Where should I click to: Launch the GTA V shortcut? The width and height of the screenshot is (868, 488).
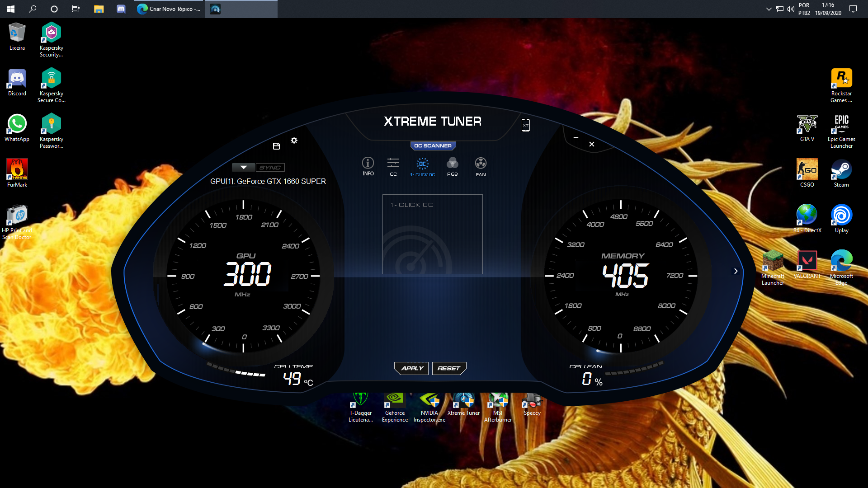[x=807, y=128]
